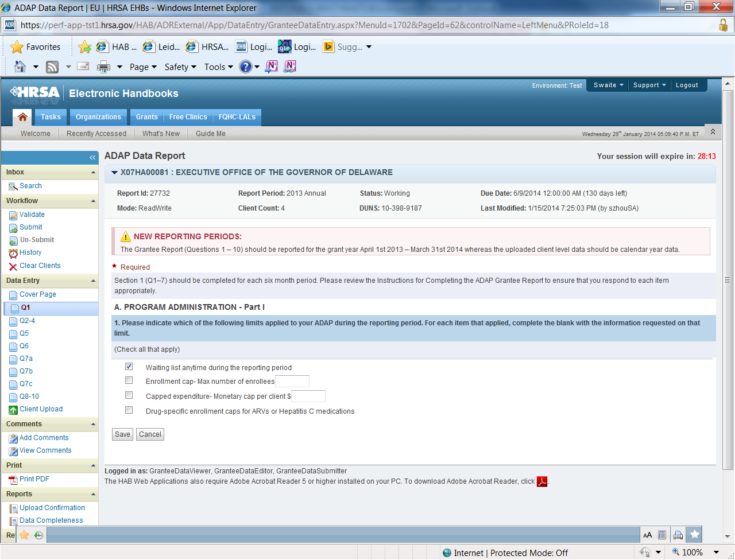The width and height of the screenshot is (735, 560).
Task: Click the AA text size icon in bottom bar
Action: coord(648,535)
